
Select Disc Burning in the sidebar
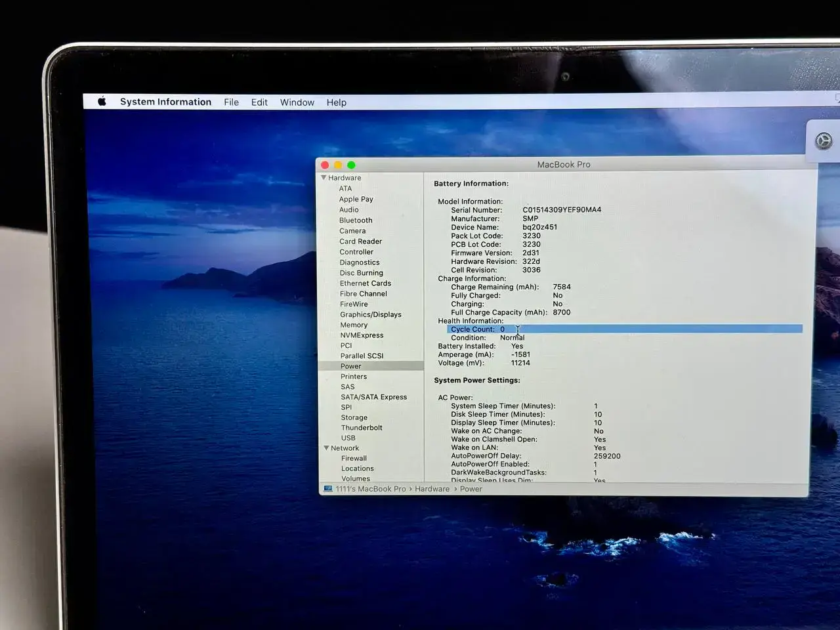tap(362, 273)
